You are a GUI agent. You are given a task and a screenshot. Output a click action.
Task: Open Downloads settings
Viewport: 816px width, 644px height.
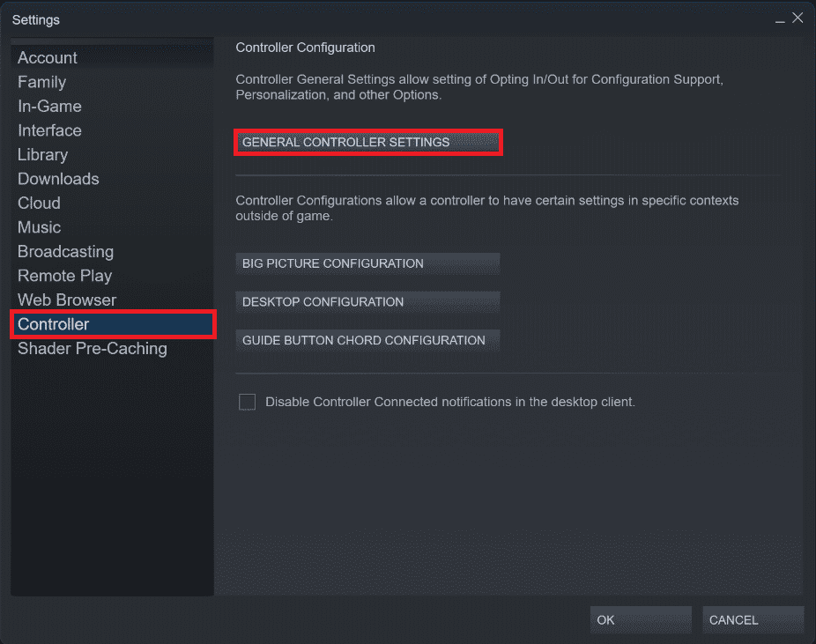click(x=58, y=179)
